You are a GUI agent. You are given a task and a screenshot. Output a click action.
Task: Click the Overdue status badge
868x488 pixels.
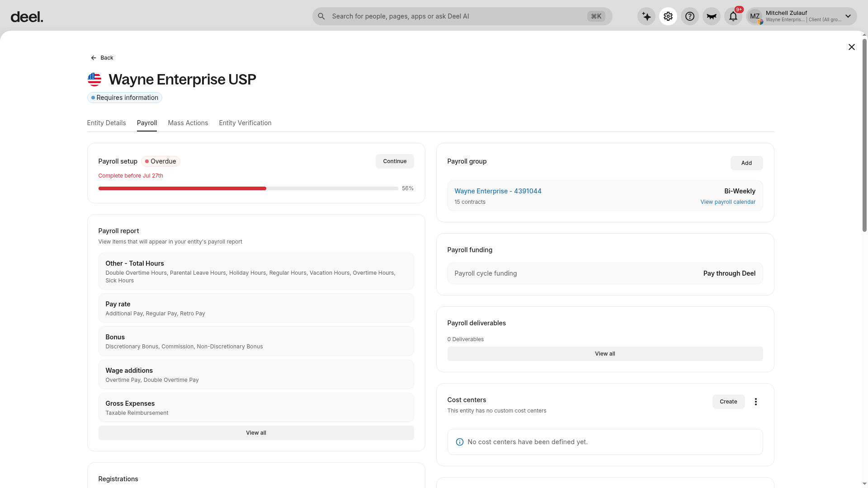coord(161,161)
